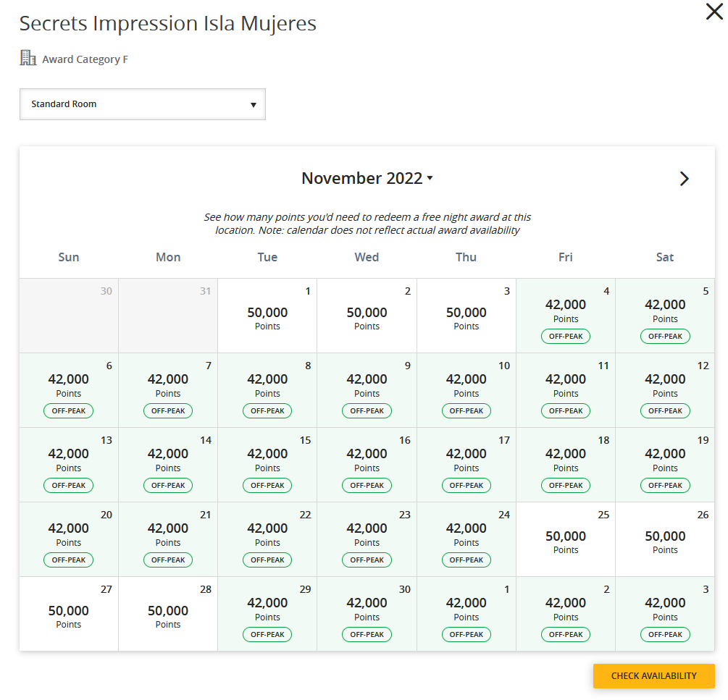Click the greyed-out October 31 cell
This screenshot has height=700, width=728.
tap(168, 316)
